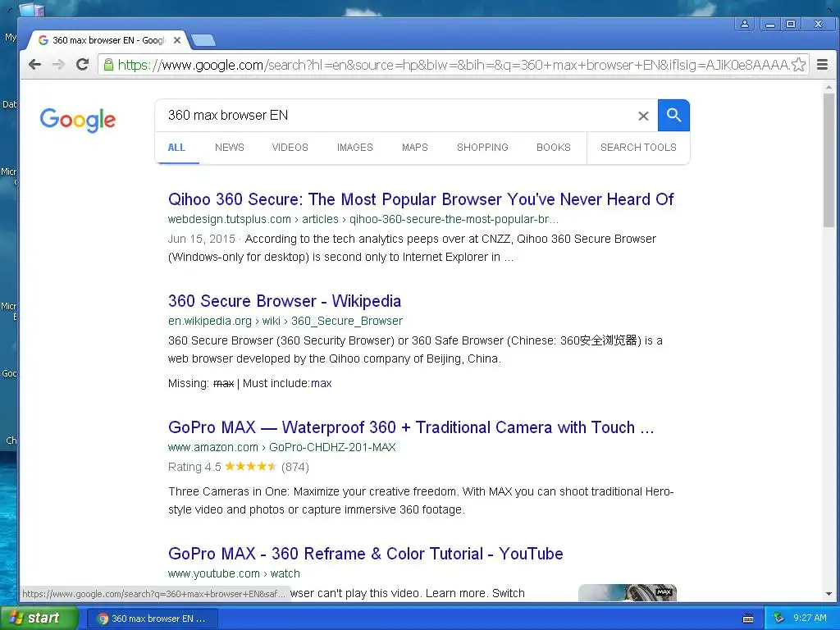Open the Windows start button

coord(39,619)
